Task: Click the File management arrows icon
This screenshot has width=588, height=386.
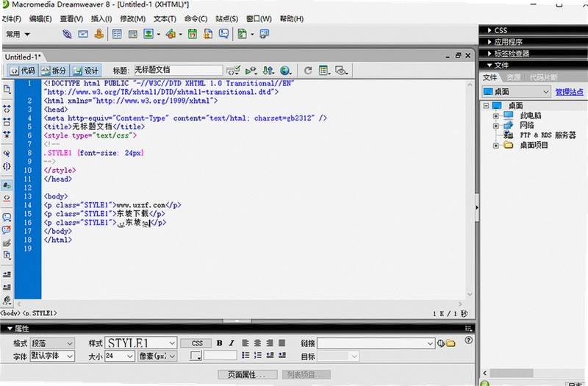Action: pyautogui.click(x=268, y=70)
